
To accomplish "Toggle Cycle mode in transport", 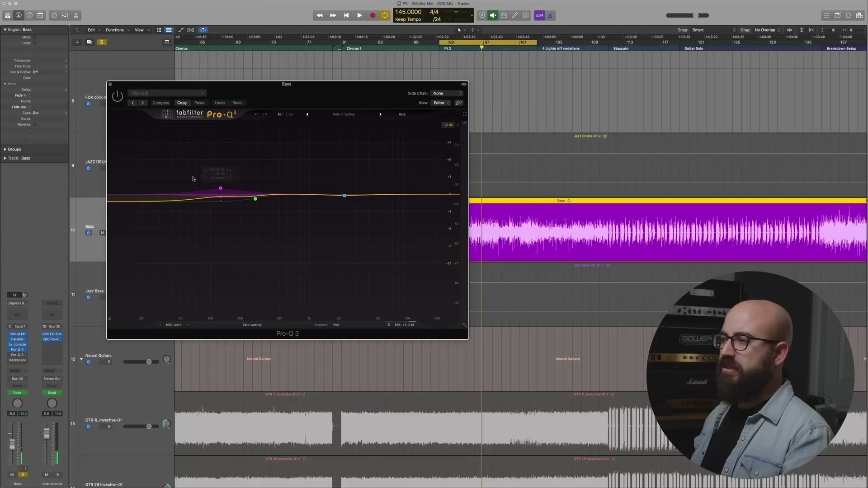I will 385,15.
